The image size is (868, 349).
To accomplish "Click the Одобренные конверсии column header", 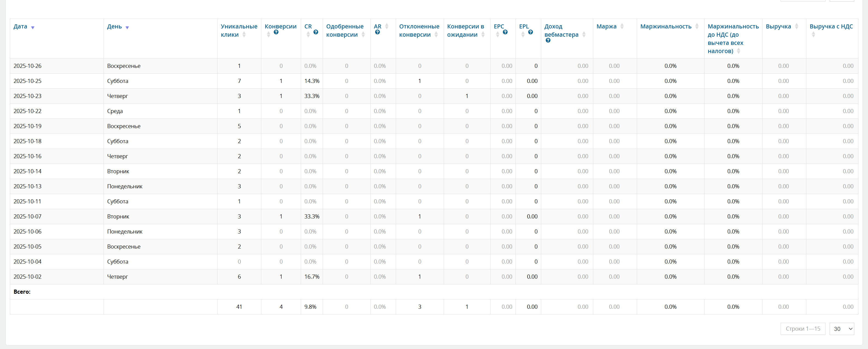I will (345, 30).
